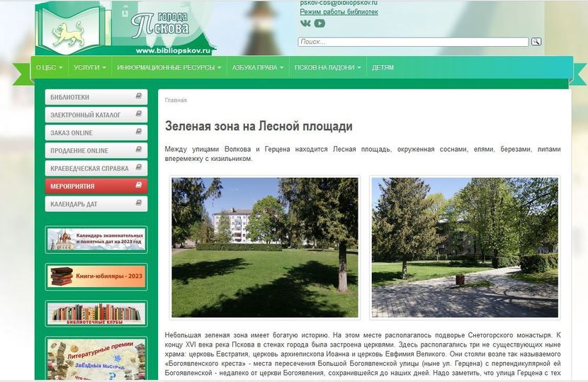The height and width of the screenshot is (382, 588).
Task: Click book icon beside Библиотеки
Action: 139,96
